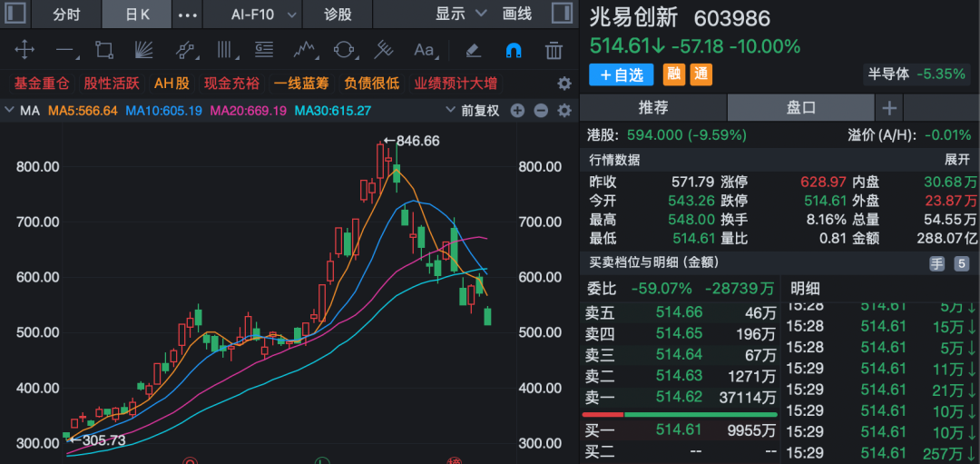Switch order book unit to 手

coord(936,264)
